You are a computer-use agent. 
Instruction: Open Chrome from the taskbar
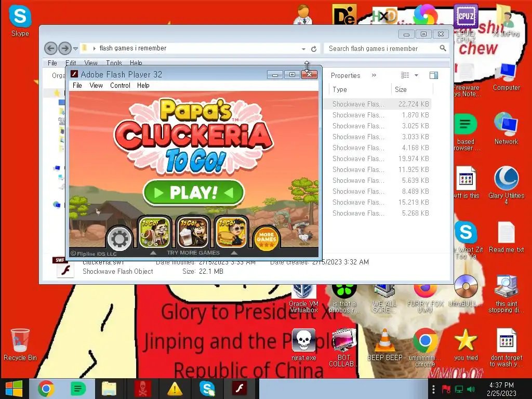(x=46, y=389)
